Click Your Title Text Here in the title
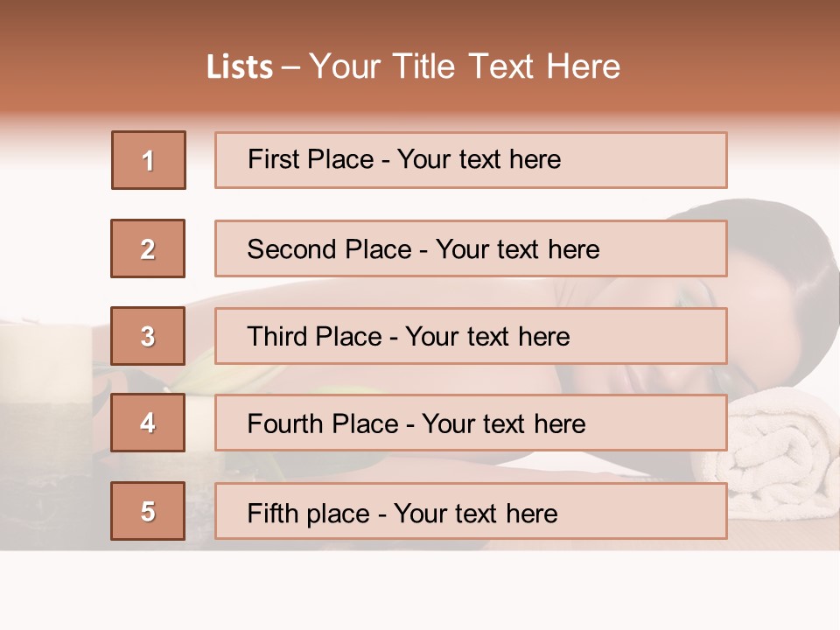 click(465, 66)
